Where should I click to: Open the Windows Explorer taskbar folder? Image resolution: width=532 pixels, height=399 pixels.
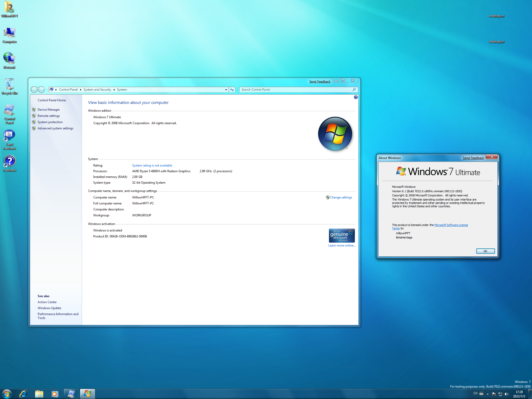coord(39,394)
